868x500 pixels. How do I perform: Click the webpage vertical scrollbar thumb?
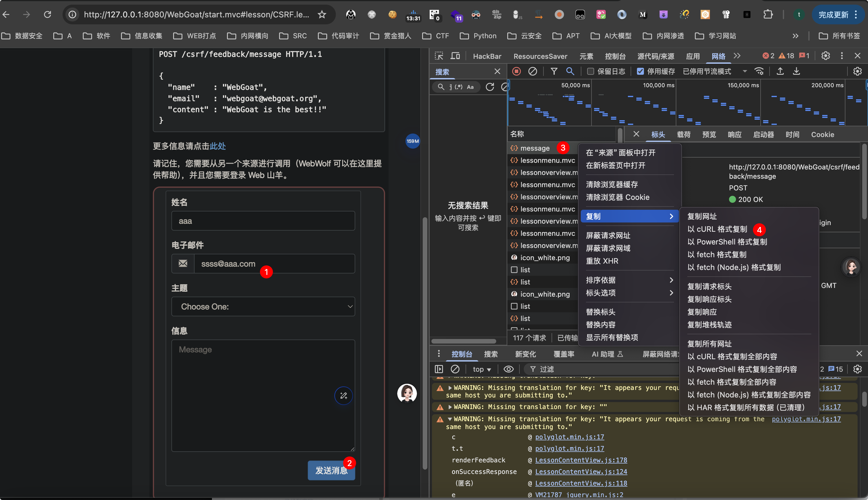(x=424, y=343)
